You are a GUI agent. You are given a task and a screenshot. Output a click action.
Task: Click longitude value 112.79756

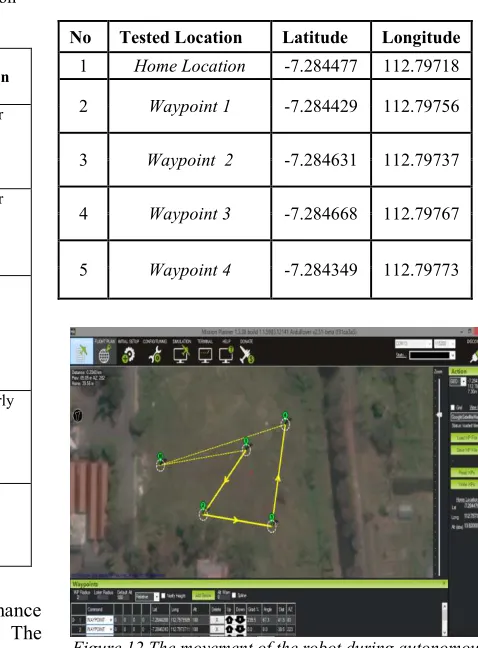pyautogui.click(x=421, y=107)
